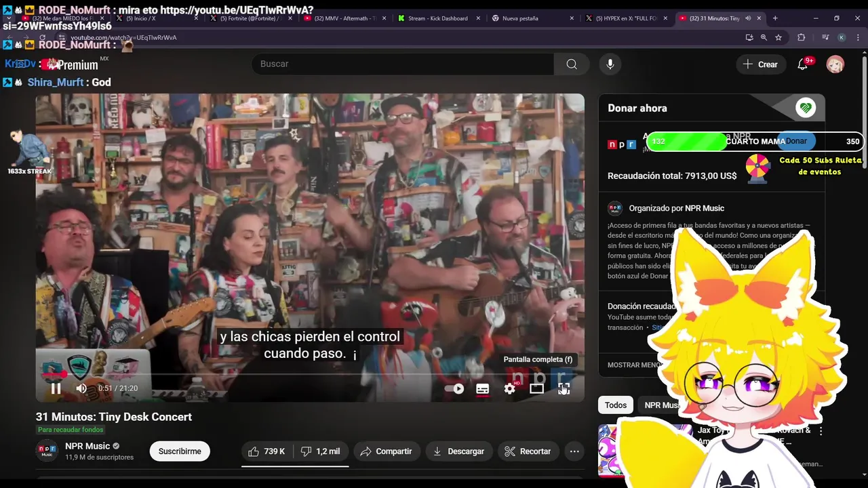Click the browser address bar URL
This screenshot has height=488, width=868.
[x=124, y=37]
